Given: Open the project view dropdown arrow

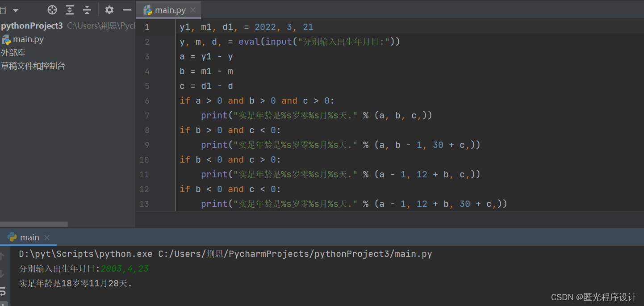Looking at the screenshot, I should (x=16, y=10).
